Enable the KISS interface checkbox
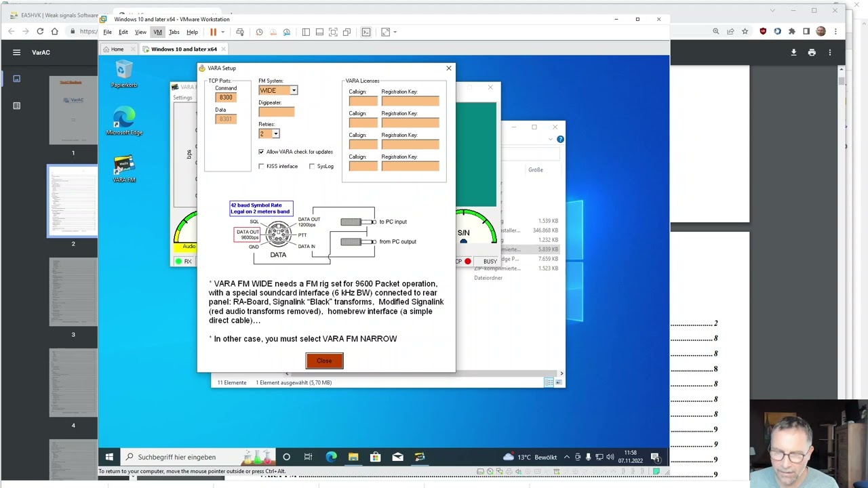This screenshot has height=488, width=868. point(261,166)
